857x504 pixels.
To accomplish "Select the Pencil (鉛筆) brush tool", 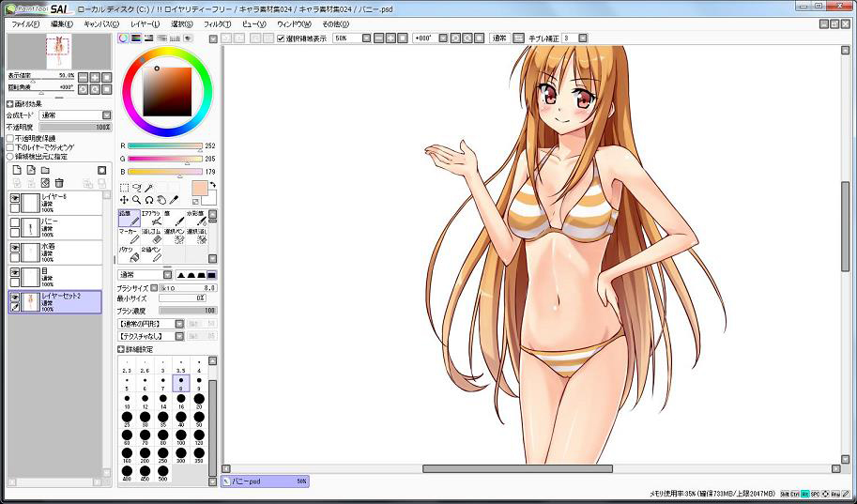I will 129,218.
